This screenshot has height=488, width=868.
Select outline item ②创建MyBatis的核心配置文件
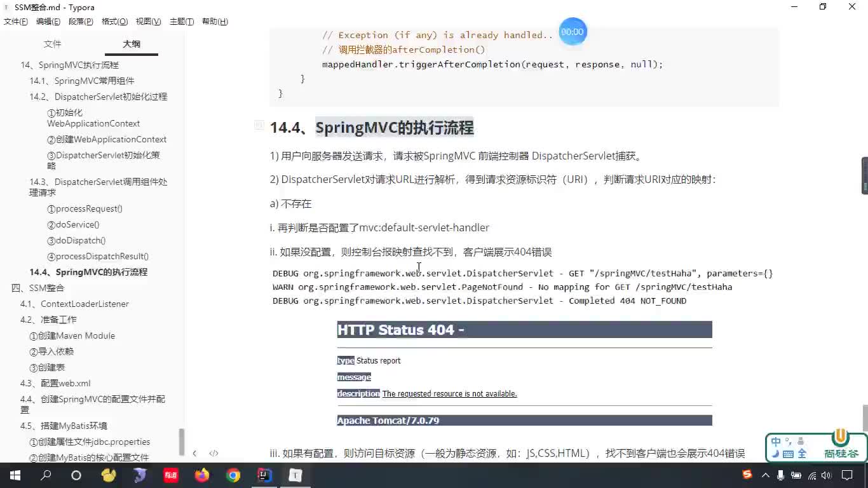click(x=89, y=457)
